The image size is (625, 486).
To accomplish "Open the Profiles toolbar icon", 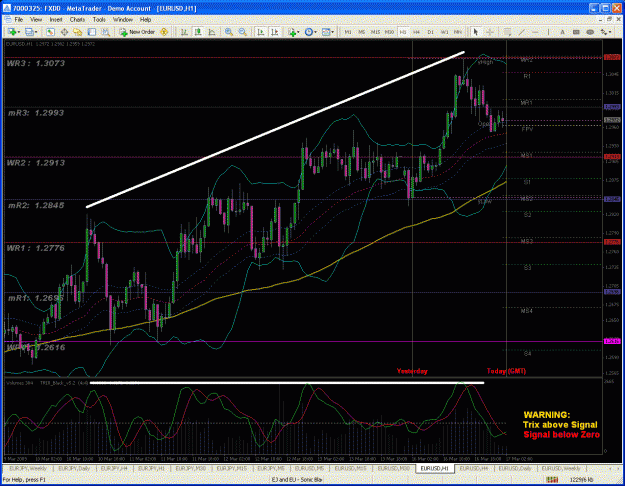I will coord(29,32).
